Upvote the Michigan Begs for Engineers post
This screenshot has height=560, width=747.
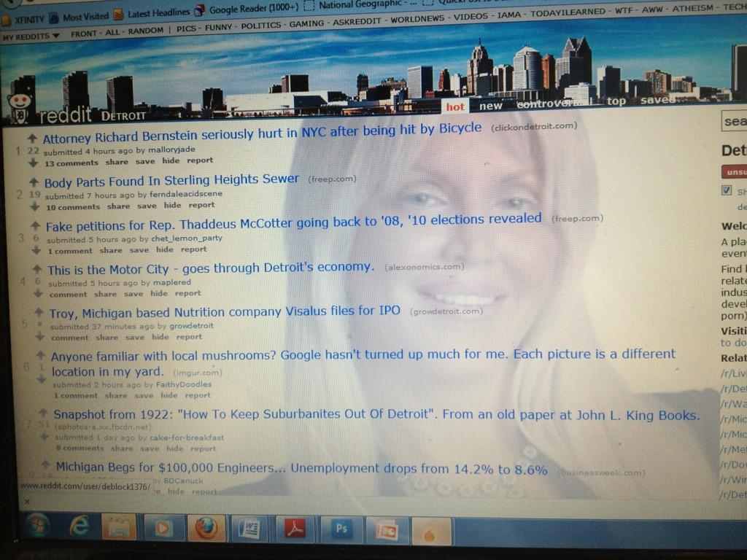pyautogui.click(x=46, y=464)
